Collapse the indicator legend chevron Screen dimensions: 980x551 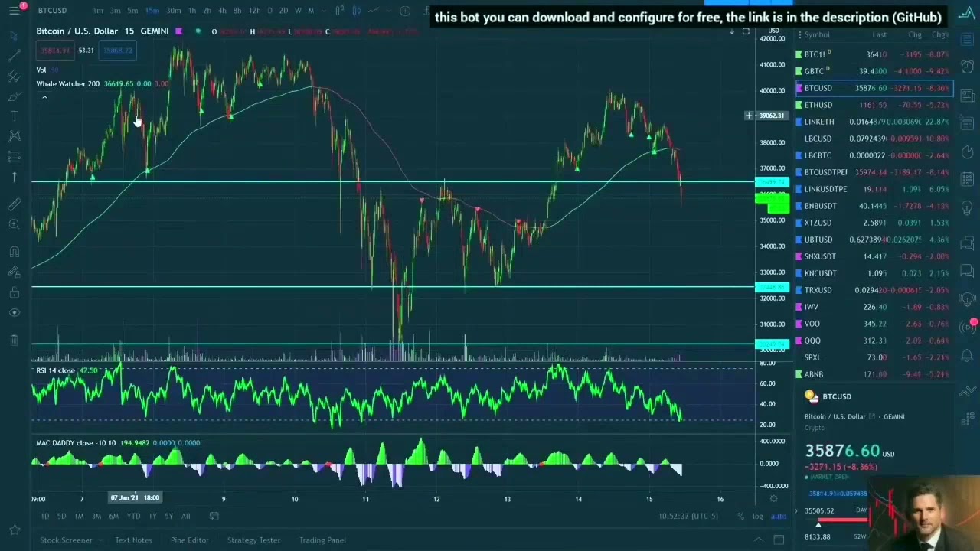(x=44, y=97)
